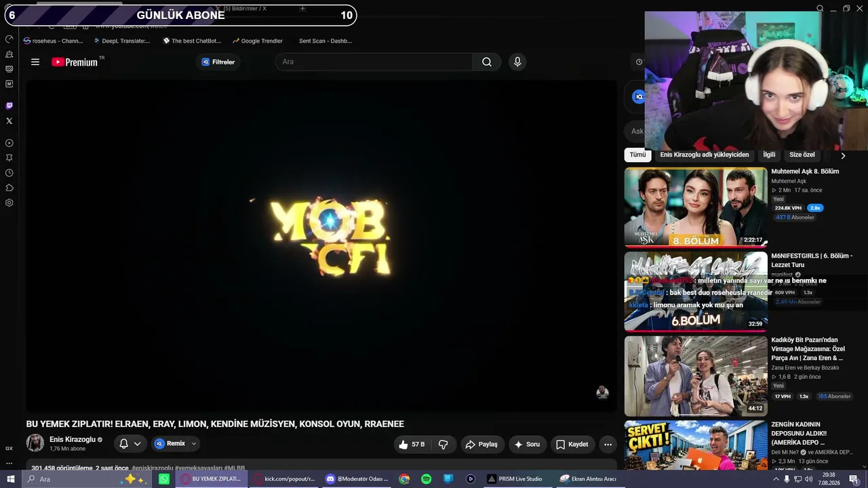Open extensions cube icon in sidebar

click(x=9, y=188)
